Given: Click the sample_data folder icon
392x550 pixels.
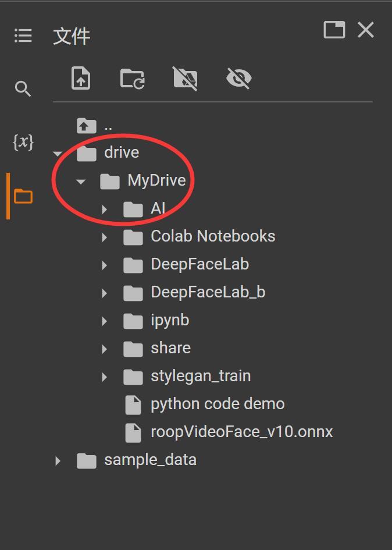Looking at the screenshot, I should 86,461.
